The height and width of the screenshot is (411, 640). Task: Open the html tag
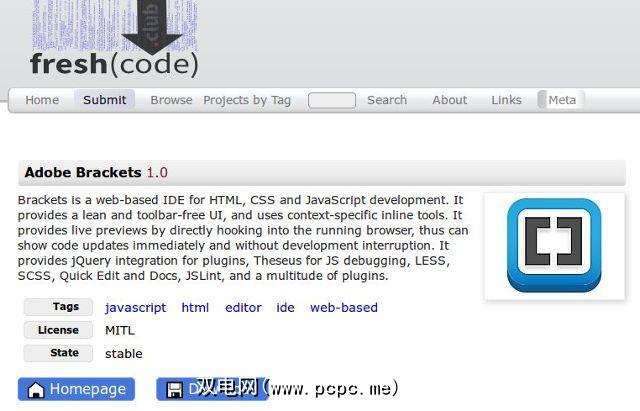tap(195, 307)
